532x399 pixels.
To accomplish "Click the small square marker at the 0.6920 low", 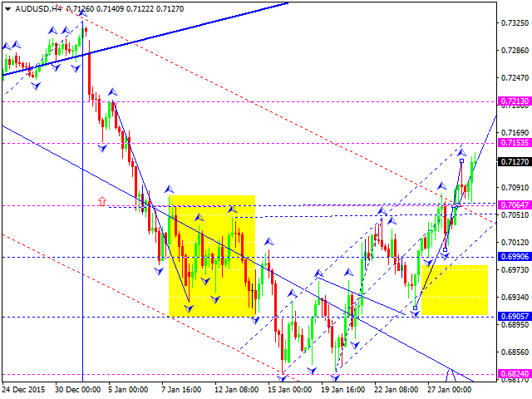I will (415, 308).
